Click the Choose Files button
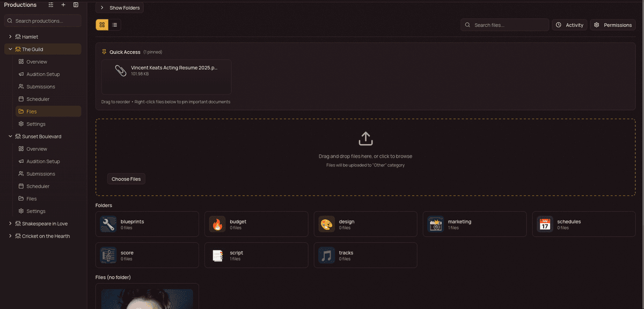Image resolution: width=644 pixels, height=309 pixels. click(126, 179)
